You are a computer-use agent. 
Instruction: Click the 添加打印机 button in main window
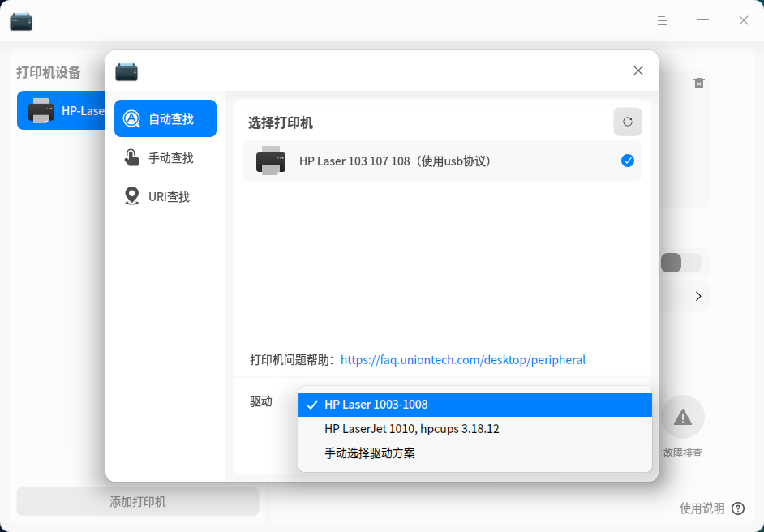pyautogui.click(x=138, y=502)
